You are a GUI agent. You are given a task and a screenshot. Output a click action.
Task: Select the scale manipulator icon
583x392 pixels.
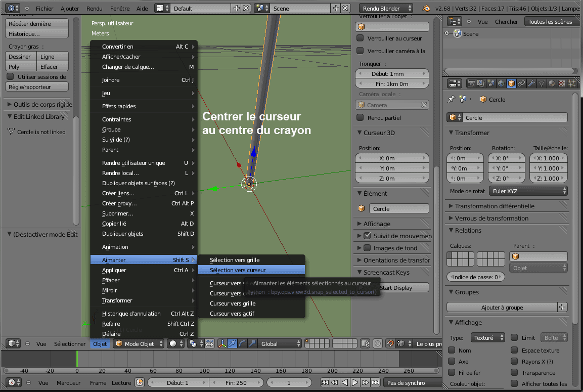(252, 343)
